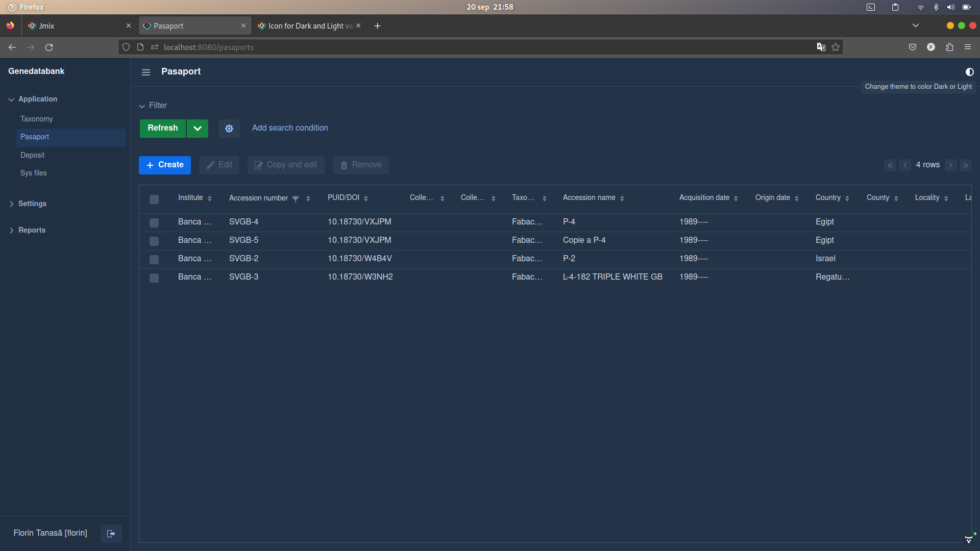Select the Pasaport menu item
Image resolution: width=980 pixels, height=551 pixels.
coord(71,137)
